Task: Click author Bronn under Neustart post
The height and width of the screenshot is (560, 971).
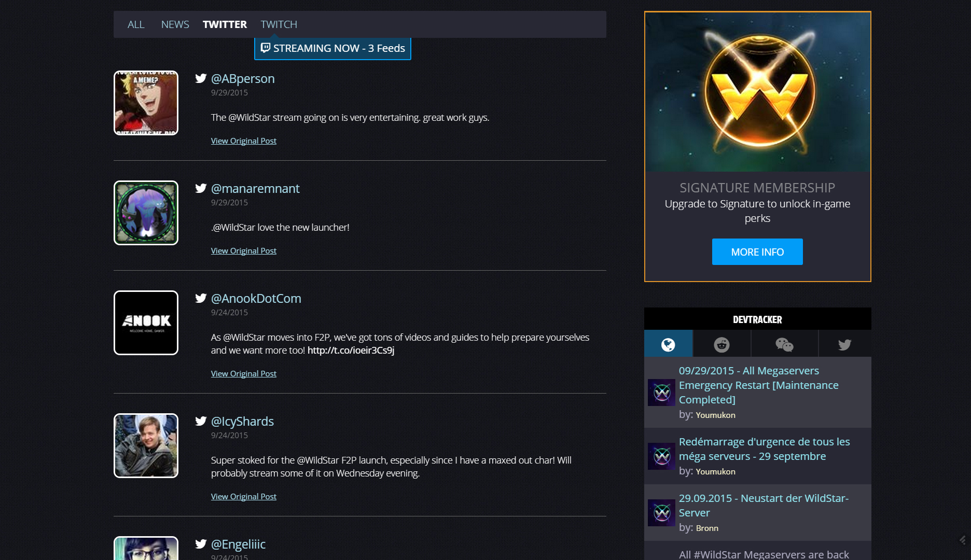Action: coord(707,528)
